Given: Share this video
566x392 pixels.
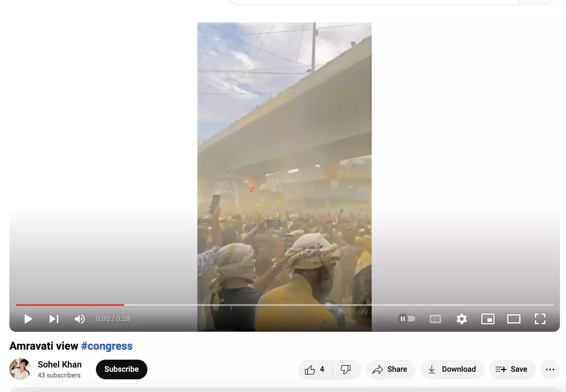Looking at the screenshot, I should point(390,369).
